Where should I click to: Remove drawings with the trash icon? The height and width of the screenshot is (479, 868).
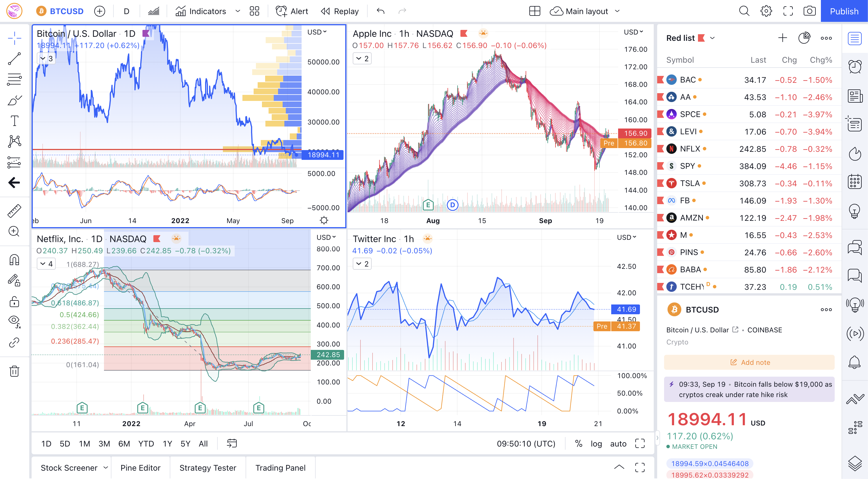[14, 371]
